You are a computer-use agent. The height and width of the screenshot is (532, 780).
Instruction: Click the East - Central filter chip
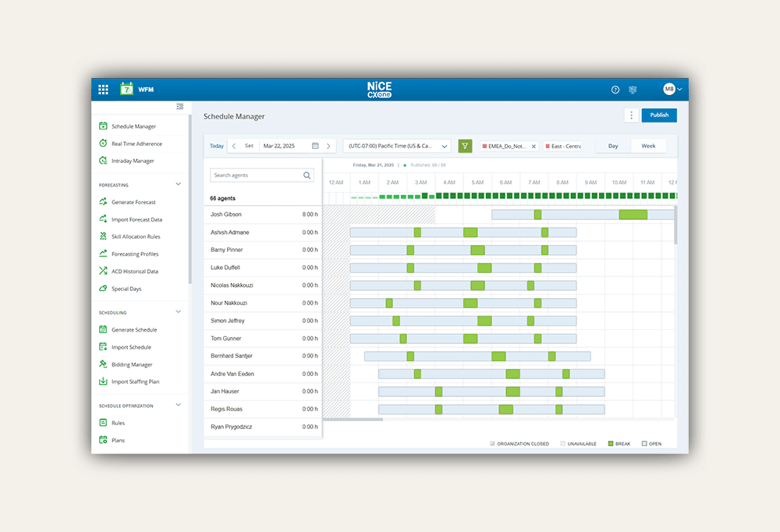point(562,147)
